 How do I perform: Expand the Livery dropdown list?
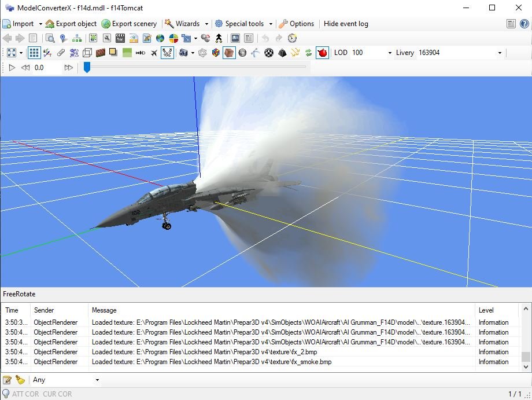500,53
